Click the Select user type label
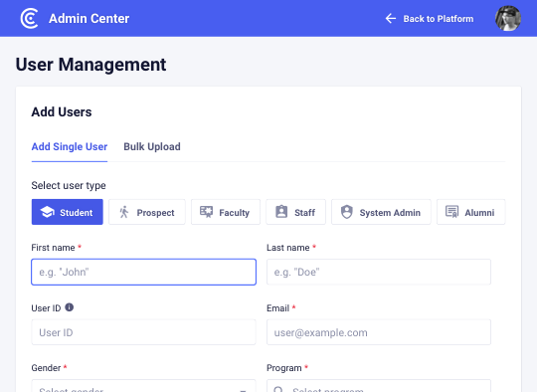Image resolution: width=537 pixels, height=392 pixels. (x=69, y=185)
